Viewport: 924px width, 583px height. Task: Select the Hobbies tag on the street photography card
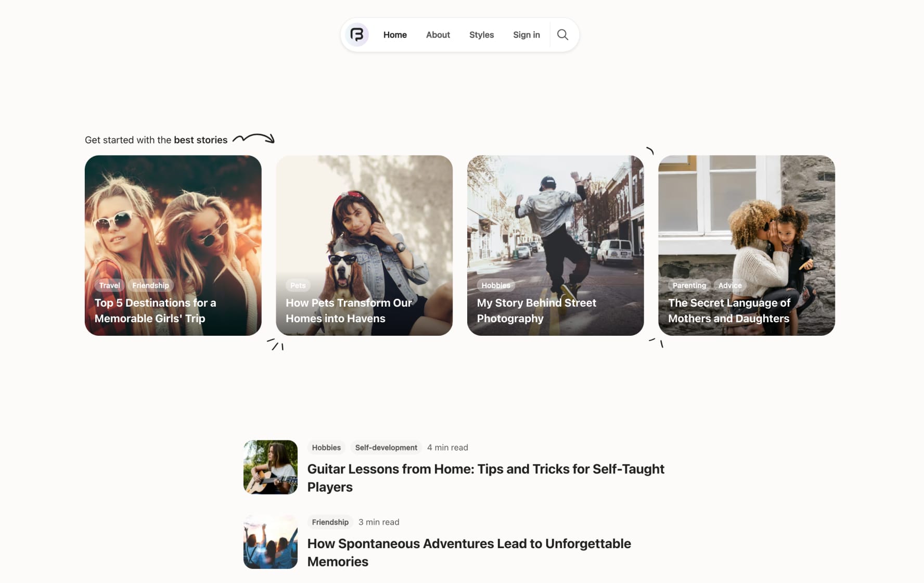496,285
